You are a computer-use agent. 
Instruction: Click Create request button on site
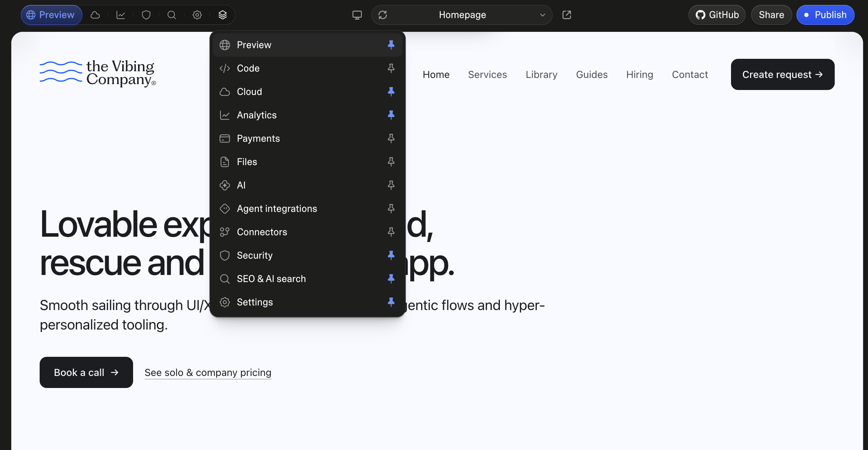point(783,74)
